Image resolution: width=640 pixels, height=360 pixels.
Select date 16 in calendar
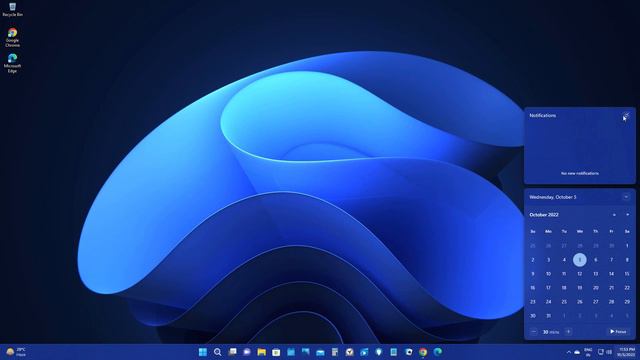click(533, 288)
